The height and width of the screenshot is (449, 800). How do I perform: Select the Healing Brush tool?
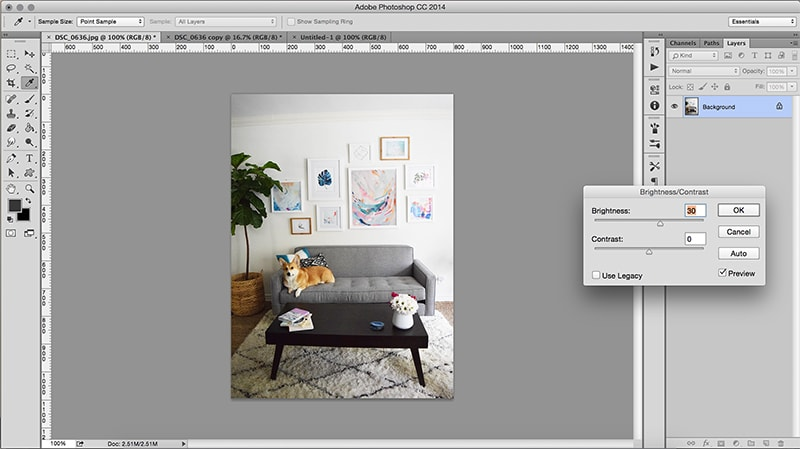11,99
